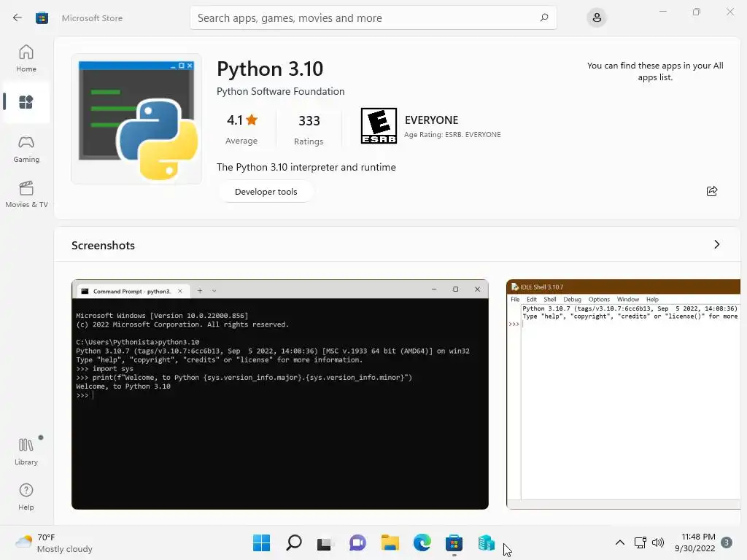This screenshot has height=560, width=747.
Task: Click the search magnifier icon
Action: pyautogui.click(x=544, y=17)
